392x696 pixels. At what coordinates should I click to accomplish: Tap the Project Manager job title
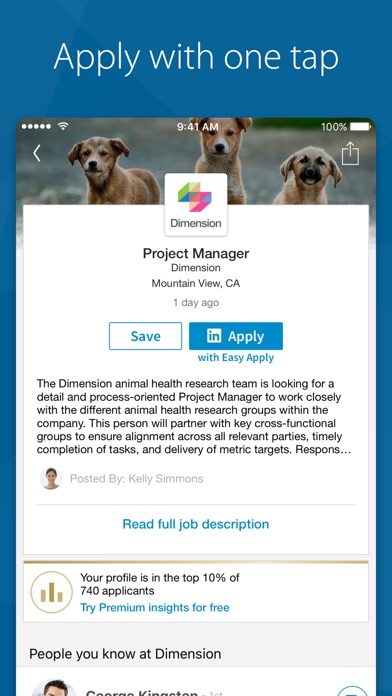click(196, 253)
